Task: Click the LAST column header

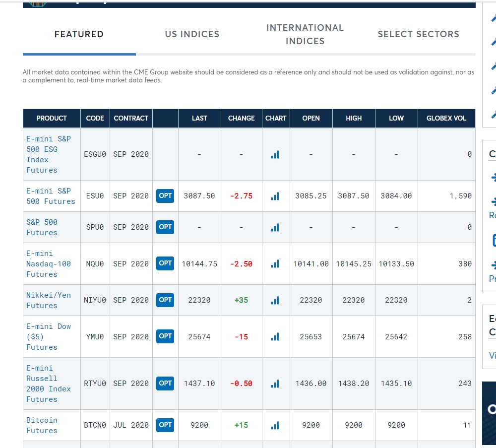Action: click(x=199, y=119)
